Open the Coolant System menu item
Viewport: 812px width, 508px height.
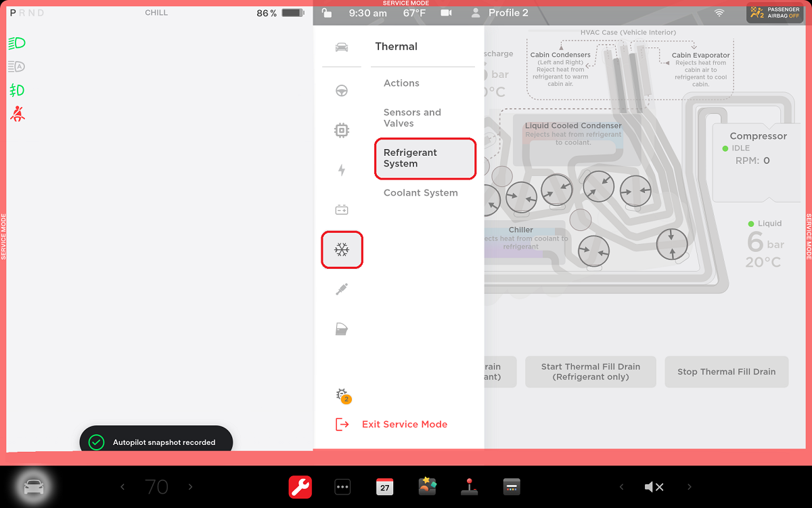pos(420,193)
